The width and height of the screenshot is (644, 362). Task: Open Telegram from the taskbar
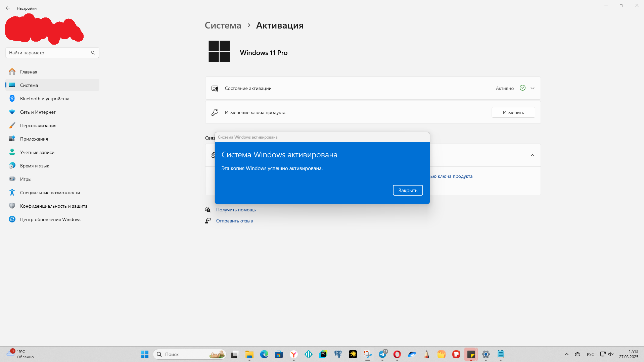tap(382, 354)
